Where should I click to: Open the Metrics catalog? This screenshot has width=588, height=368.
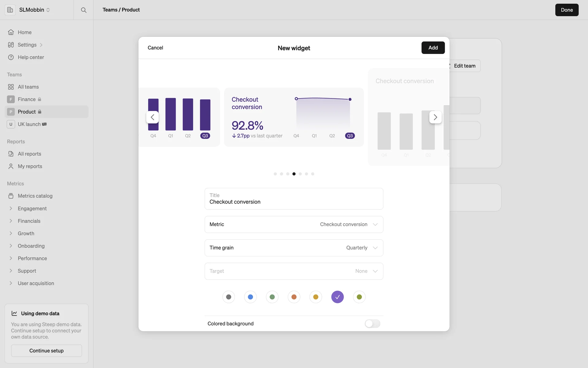click(x=35, y=196)
